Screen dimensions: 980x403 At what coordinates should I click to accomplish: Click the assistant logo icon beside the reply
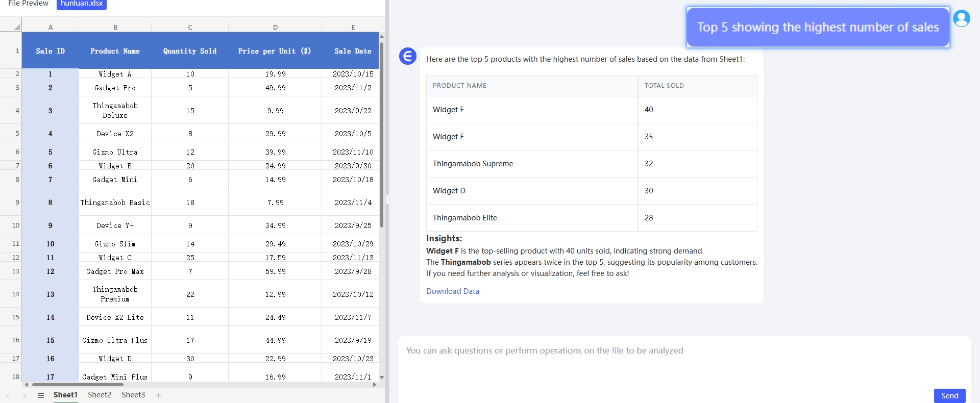[x=407, y=56]
